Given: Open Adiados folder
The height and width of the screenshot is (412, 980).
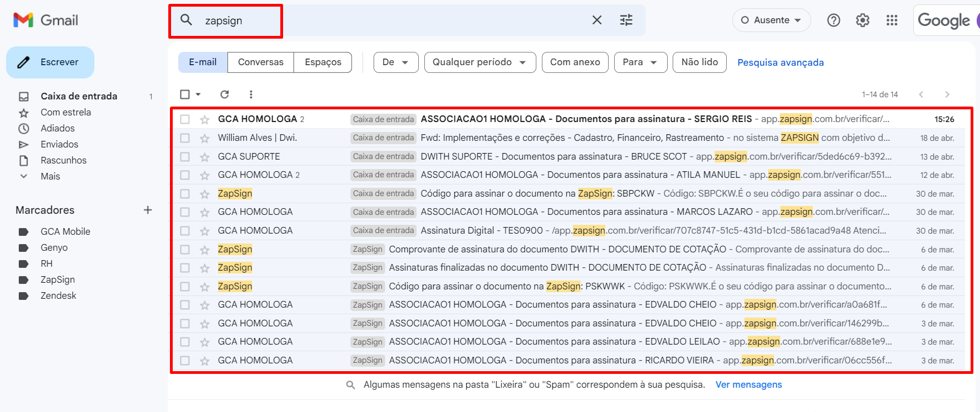Looking at the screenshot, I should coord(57,128).
